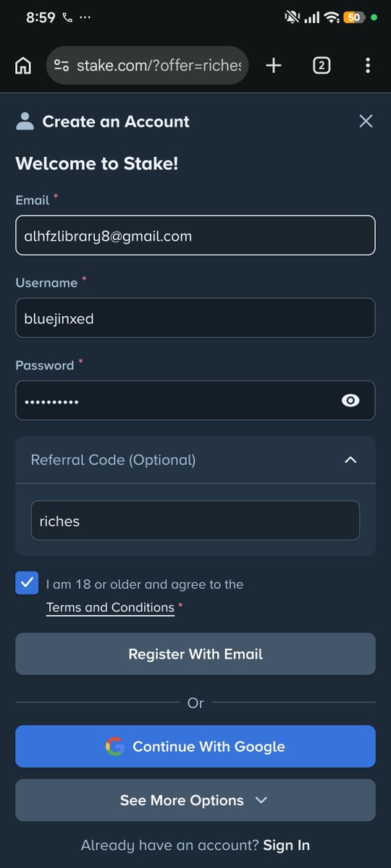The height and width of the screenshot is (868, 391).
Task: Expand See More Options
Action: (195, 800)
